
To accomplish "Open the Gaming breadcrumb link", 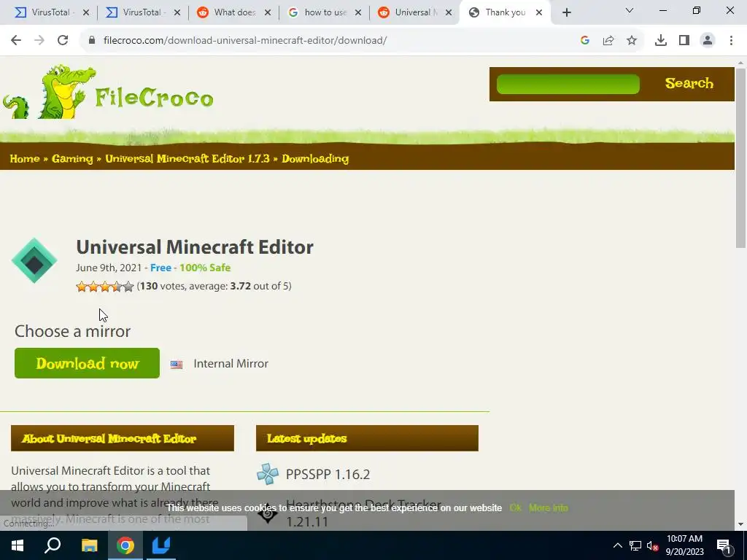I will 72,158.
